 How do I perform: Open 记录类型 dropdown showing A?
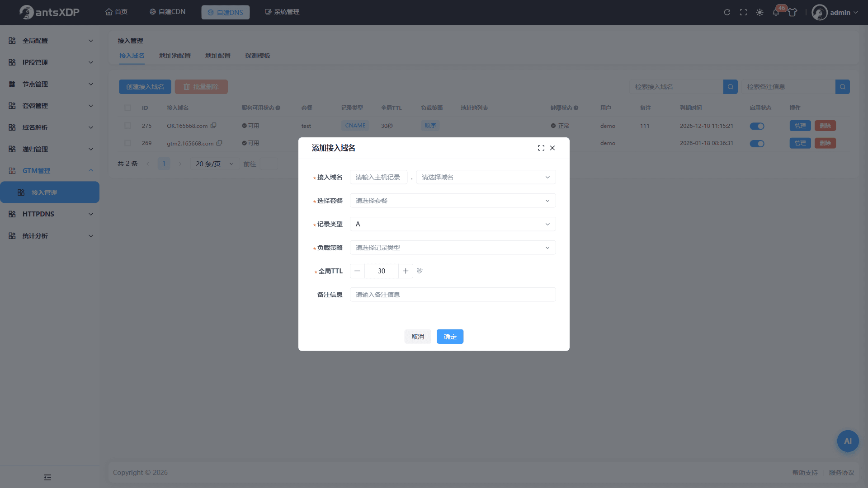pos(453,224)
